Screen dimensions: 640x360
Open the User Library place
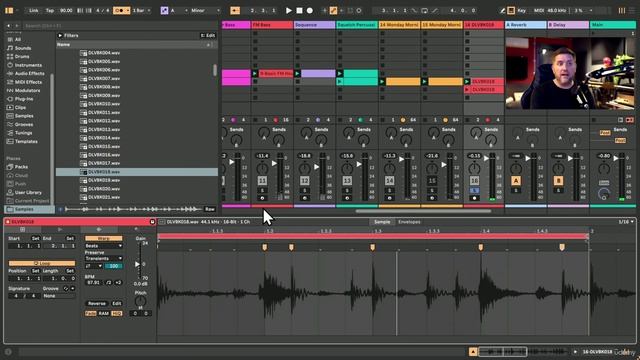click(28, 192)
